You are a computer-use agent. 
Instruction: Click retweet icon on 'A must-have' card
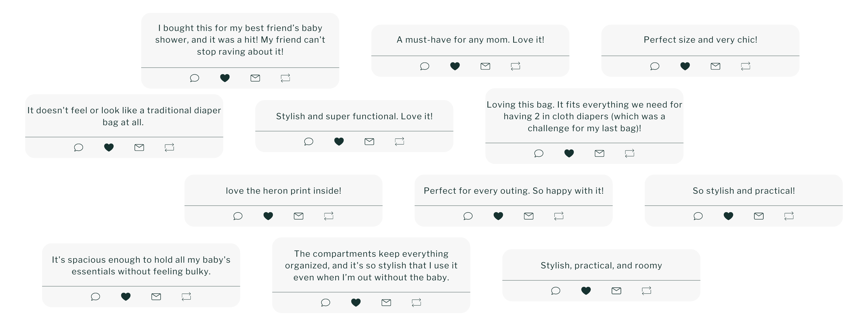click(x=515, y=66)
